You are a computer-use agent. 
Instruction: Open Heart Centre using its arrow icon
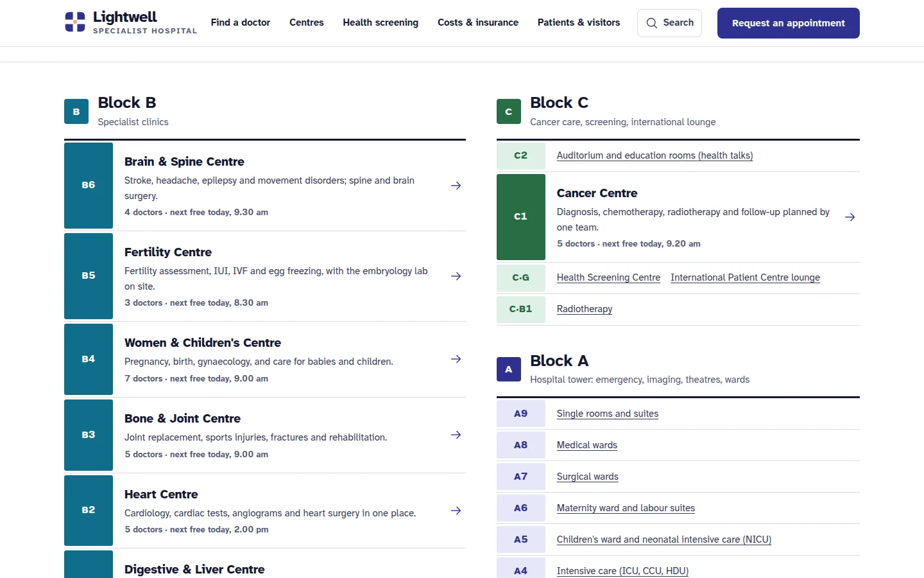click(x=456, y=511)
